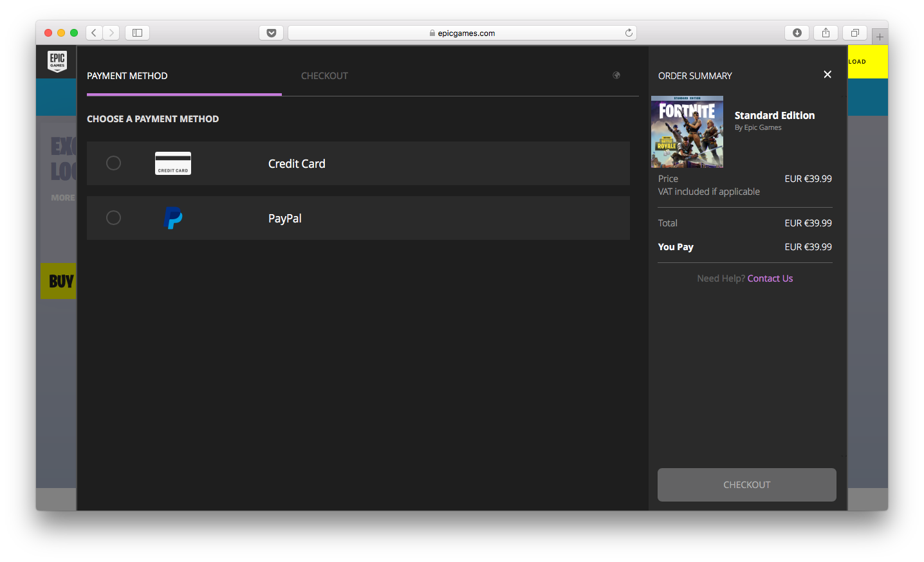Select the PayPal radio button
The image size is (924, 562).
coord(113,218)
